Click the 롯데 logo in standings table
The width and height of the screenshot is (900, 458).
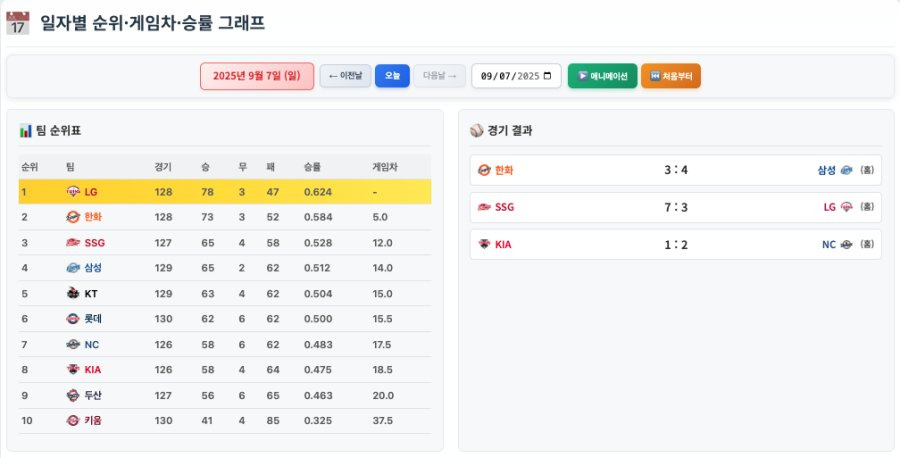coord(73,319)
